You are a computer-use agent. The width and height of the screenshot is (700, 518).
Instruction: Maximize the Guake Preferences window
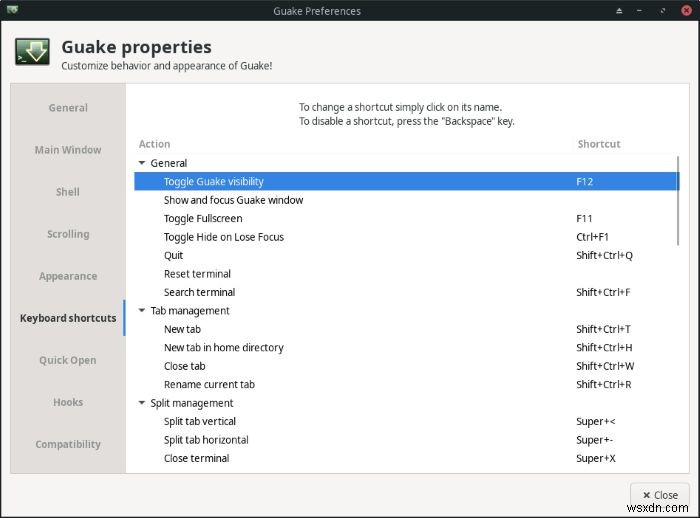click(x=663, y=11)
